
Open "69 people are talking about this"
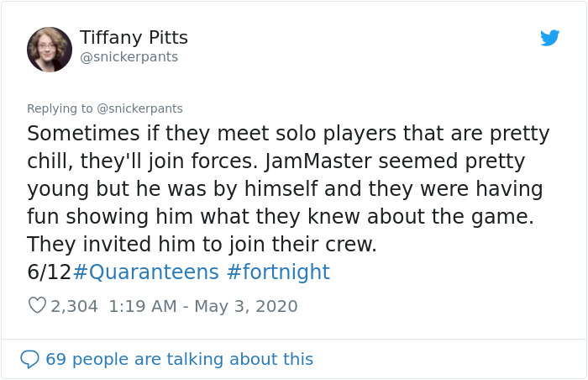point(179,359)
